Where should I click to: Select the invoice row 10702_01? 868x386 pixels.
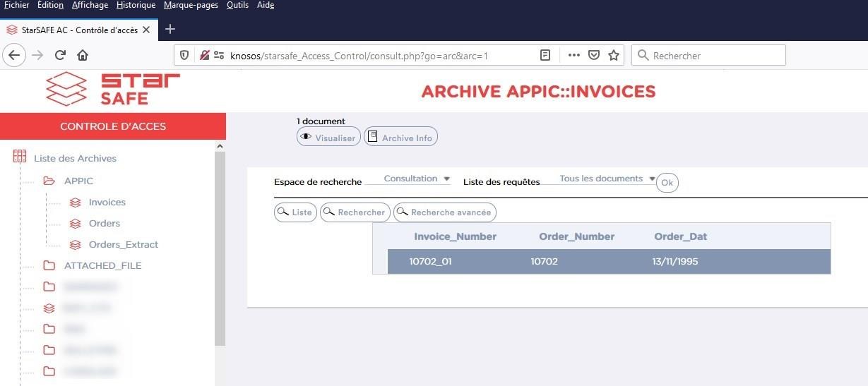[607, 262]
